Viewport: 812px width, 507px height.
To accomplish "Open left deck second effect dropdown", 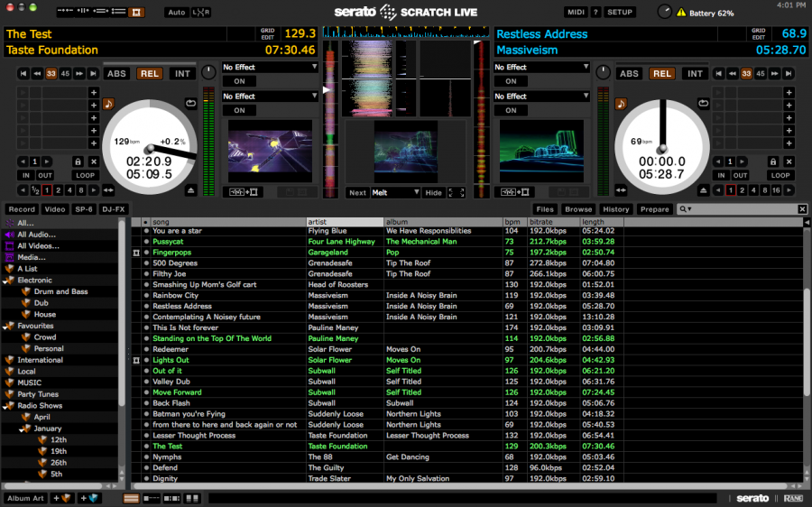I will click(270, 96).
